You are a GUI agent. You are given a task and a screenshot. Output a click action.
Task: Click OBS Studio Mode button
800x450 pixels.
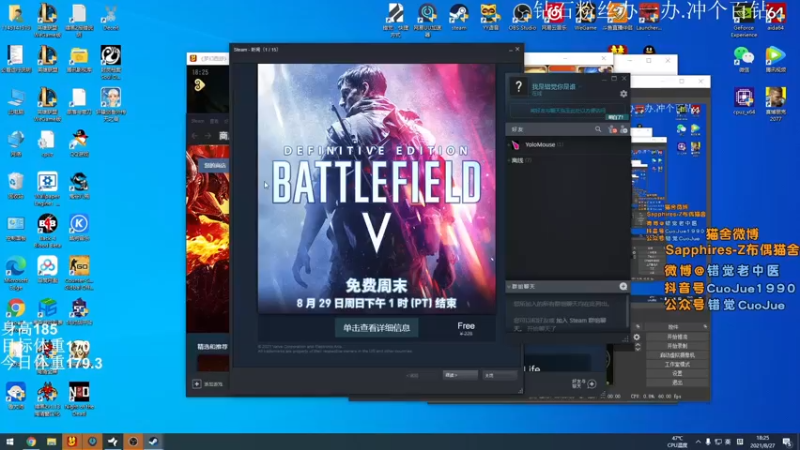tap(677, 364)
